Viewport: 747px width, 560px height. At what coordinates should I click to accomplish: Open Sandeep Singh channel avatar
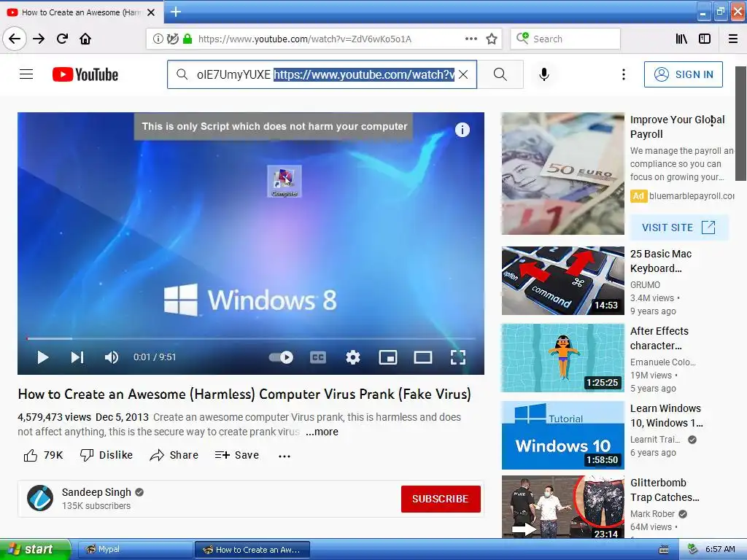tap(40, 498)
